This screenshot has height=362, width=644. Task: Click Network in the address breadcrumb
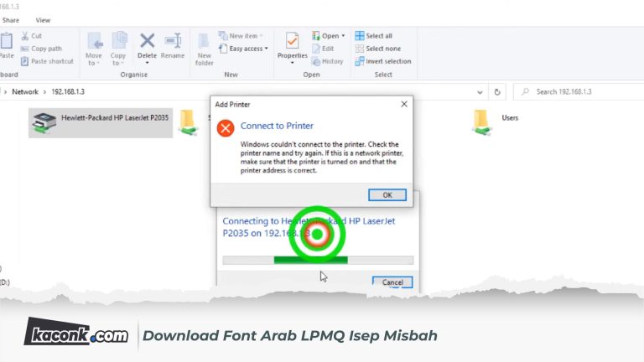click(x=25, y=91)
